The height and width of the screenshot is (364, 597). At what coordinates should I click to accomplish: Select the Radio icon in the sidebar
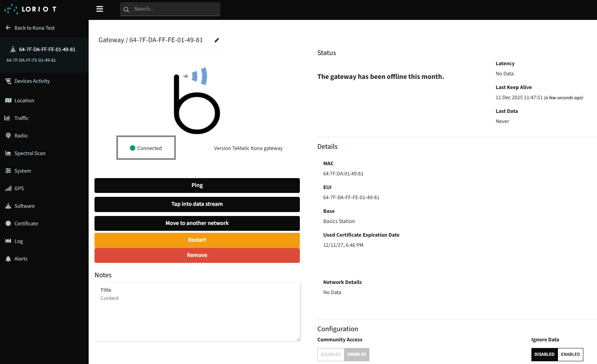point(8,136)
